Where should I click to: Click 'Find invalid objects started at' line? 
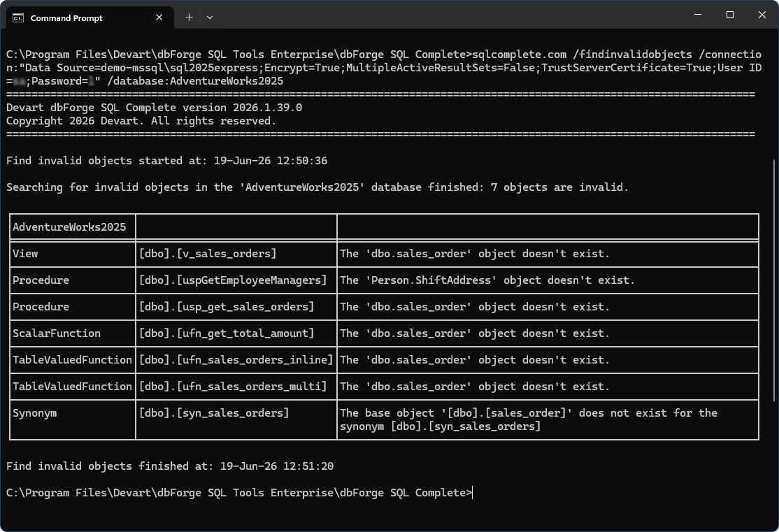tap(166, 161)
